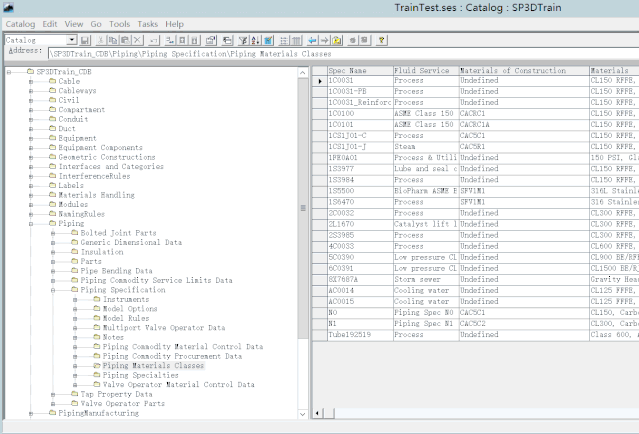Expand the Bolted Joint Parts node
The width and height of the screenshot is (639, 434).
coord(53,233)
